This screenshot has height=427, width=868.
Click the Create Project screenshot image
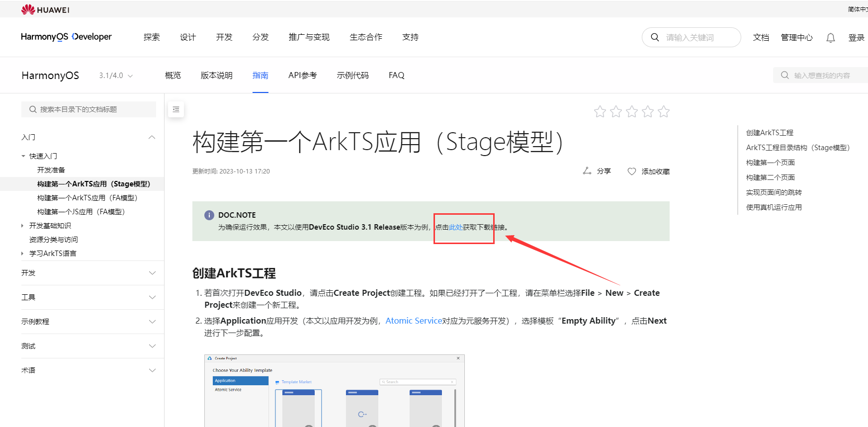point(335,391)
